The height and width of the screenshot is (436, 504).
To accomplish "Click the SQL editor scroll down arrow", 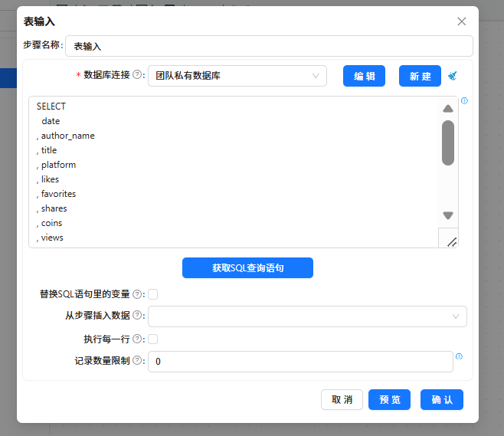I will coord(448,215).
